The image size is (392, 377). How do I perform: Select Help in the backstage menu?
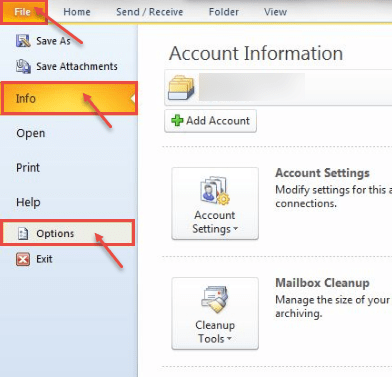28,202
